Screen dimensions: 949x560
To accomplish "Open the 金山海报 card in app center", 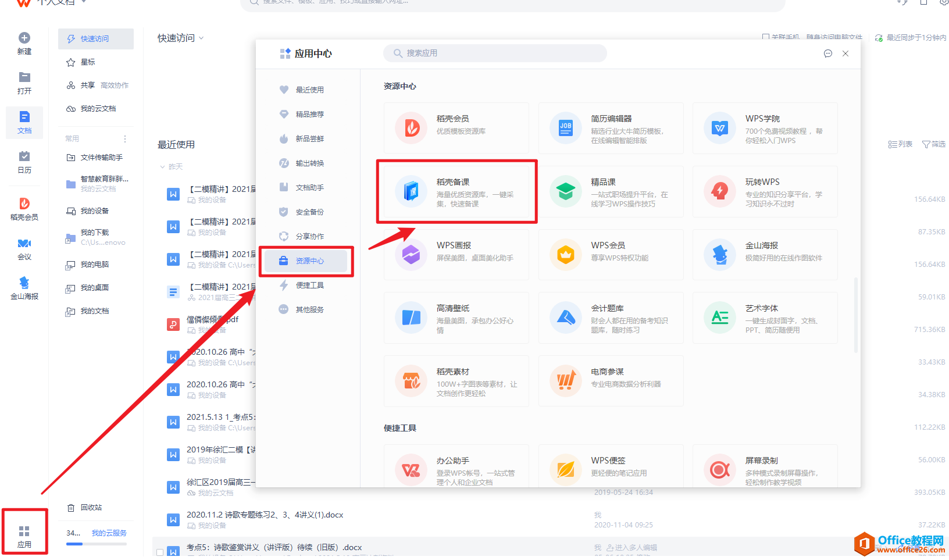I will [x=765, y=255].
